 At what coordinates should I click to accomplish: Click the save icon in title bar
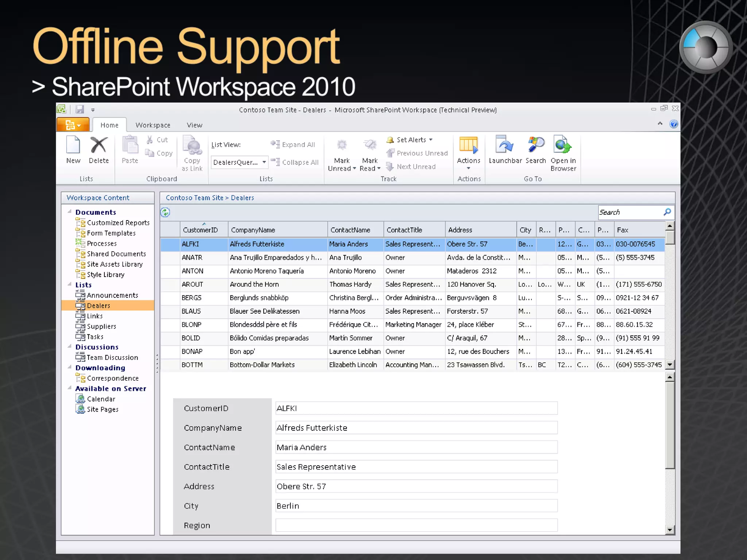(x=80, y=109)
